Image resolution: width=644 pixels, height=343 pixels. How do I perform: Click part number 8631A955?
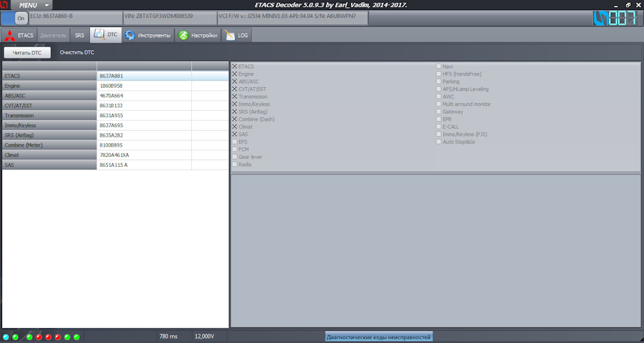click(111, 115)
